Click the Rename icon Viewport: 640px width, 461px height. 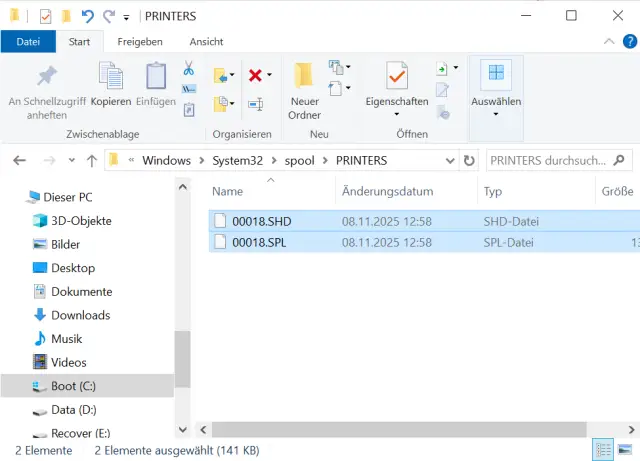tap(256, 105)
